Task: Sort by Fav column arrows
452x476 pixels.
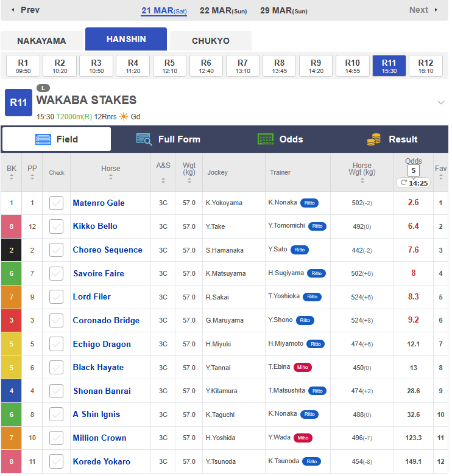Action: (441, 177)
